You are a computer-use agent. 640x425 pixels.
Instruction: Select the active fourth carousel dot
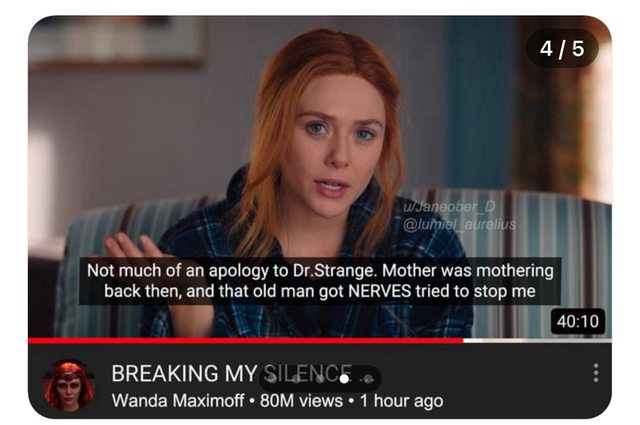[x=344, y=379]
